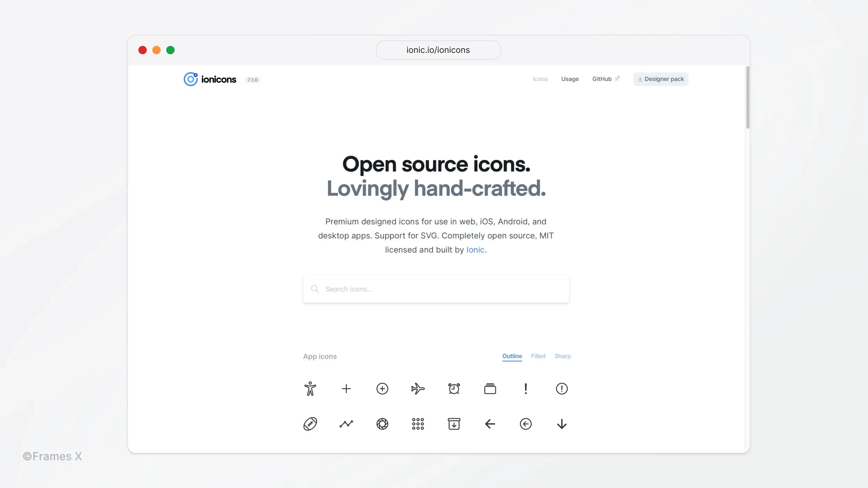Click the add/plus icon in toolbar

click(x=346, y=389)
